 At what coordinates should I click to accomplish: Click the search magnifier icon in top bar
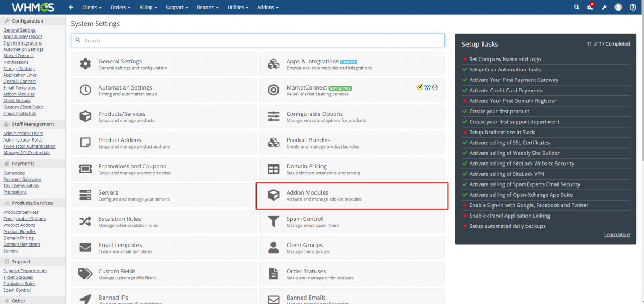[576, 8]
